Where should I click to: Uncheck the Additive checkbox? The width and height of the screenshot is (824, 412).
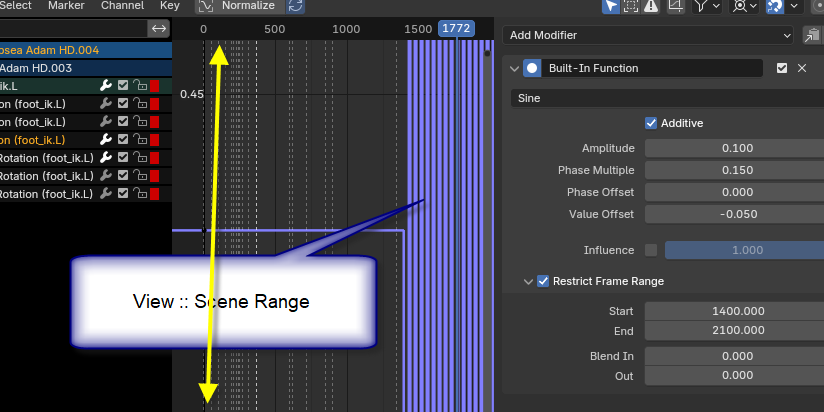click(651, 123)
